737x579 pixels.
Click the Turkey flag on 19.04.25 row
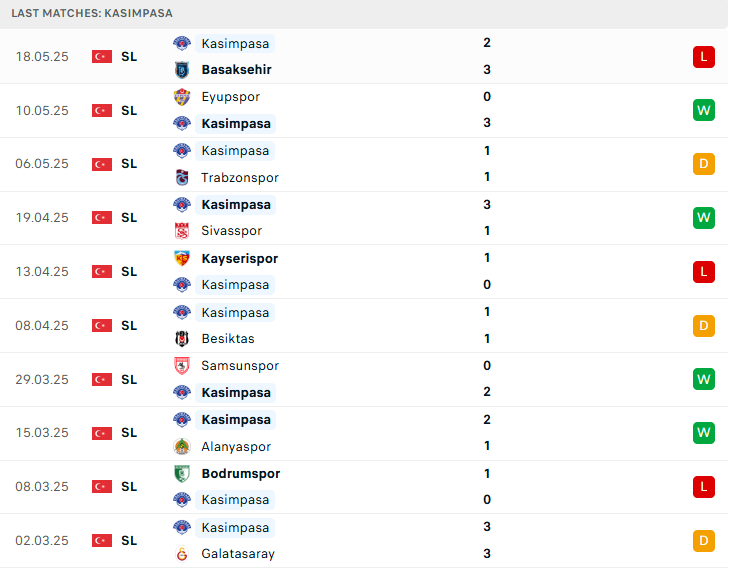[102, 218]
